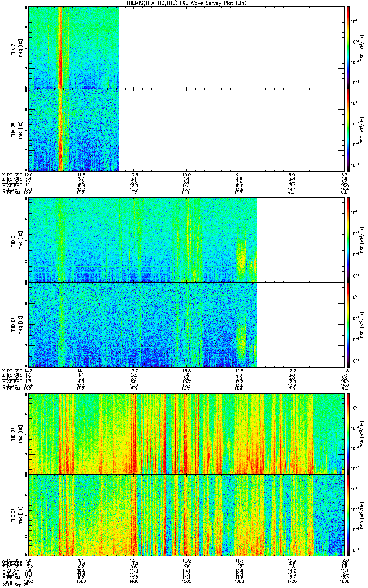Click the THA BL color bar
Screen dimensions: 368x588
(x=348, y=48)
